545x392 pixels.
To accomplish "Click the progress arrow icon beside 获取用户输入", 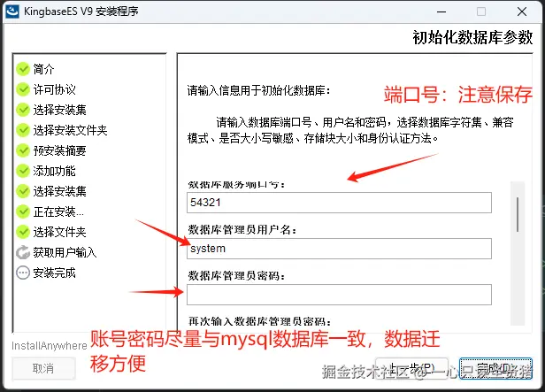I will 23,252.
